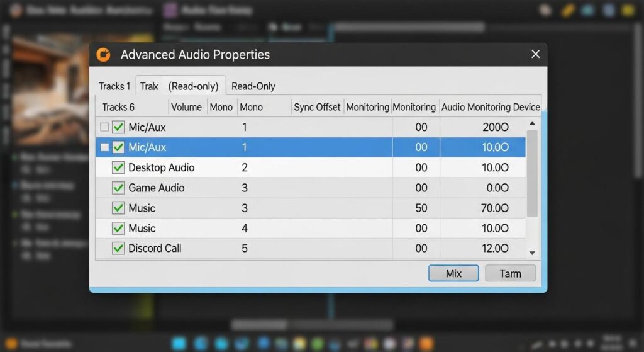Viewport: 644px width, 352px height.
Task: Click the Volume column header
Action: click(x=186, y=107)
